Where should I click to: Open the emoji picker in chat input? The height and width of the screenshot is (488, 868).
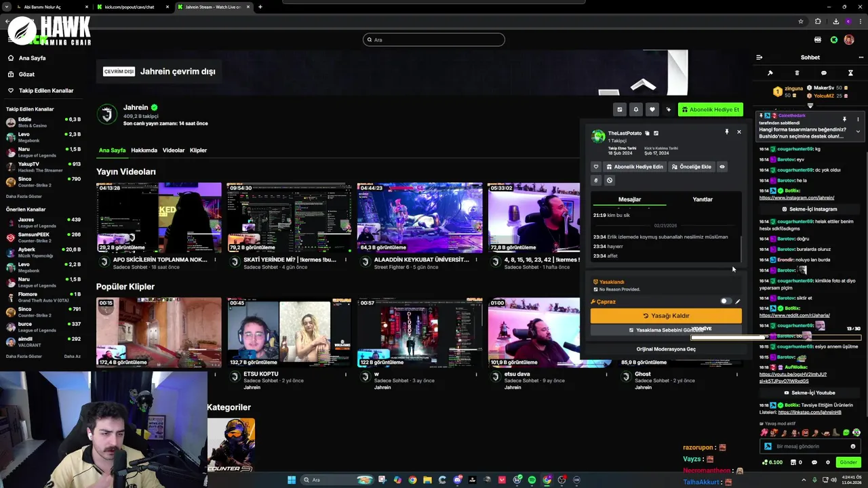853,447
